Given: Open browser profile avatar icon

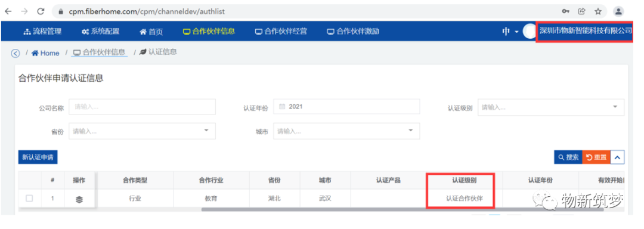Looking at the screenshot, I should [618, 11].
